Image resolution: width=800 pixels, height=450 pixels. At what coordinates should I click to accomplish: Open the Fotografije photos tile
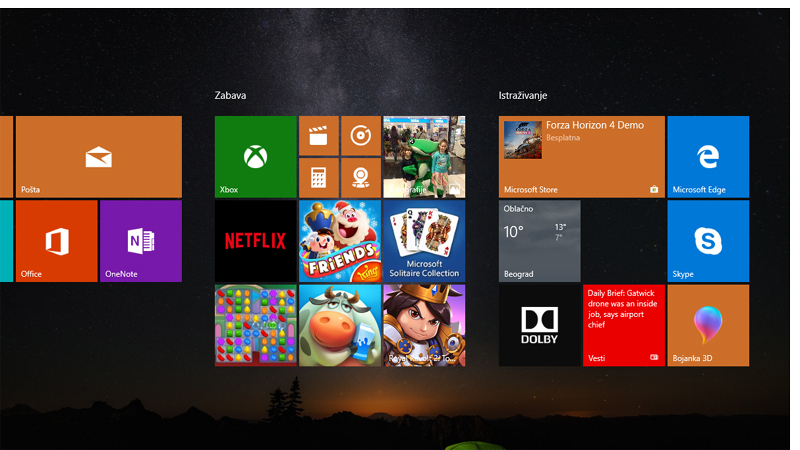point(424,156)
